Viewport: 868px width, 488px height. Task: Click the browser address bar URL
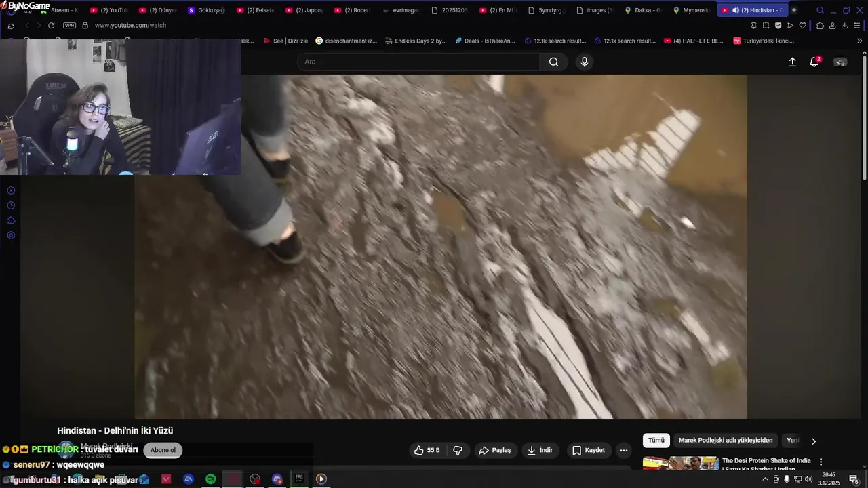130,25
